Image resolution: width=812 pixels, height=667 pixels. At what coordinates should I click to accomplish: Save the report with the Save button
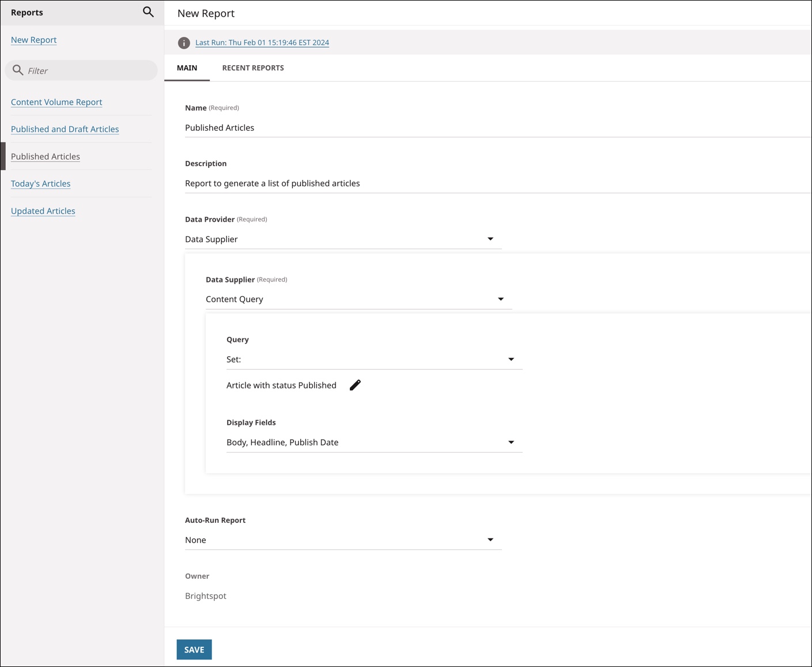(x=194, y=650)
